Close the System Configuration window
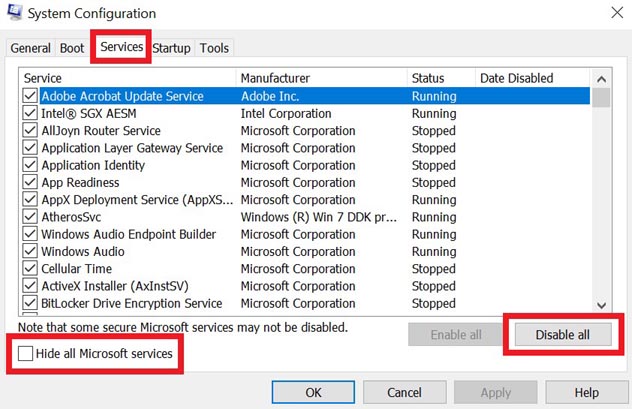Image resolution: width=632 pixels, height=409 pixels. click(617, 12)
